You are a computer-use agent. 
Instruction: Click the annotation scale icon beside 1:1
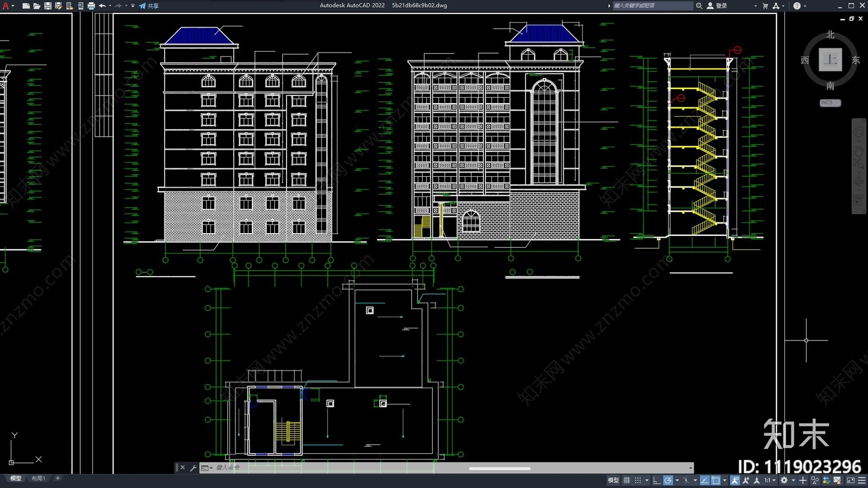[757, 480]
